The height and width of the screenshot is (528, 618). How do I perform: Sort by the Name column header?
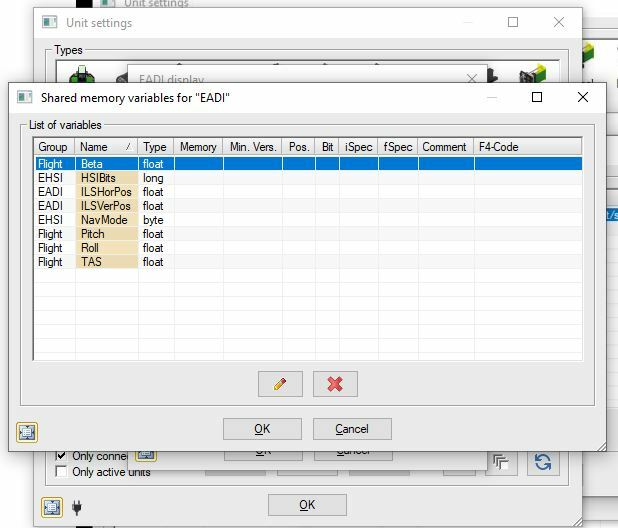click(106, 147)
